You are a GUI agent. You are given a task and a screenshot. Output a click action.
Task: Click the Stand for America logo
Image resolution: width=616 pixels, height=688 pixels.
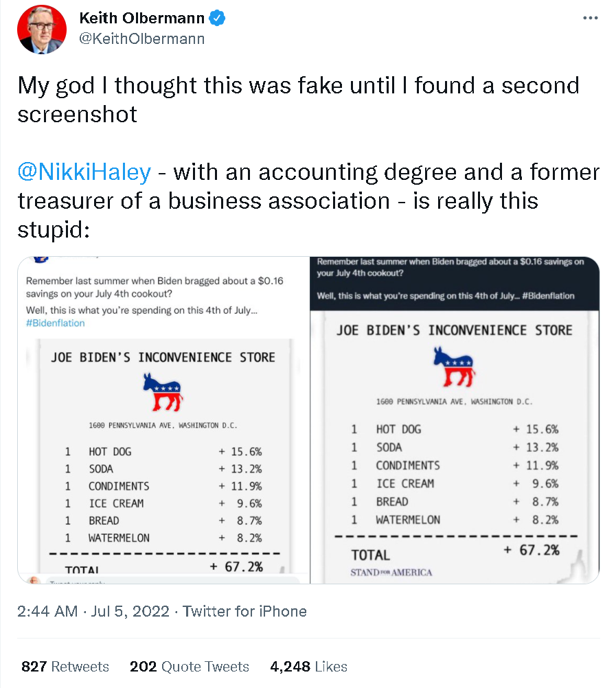click(391, 572)
